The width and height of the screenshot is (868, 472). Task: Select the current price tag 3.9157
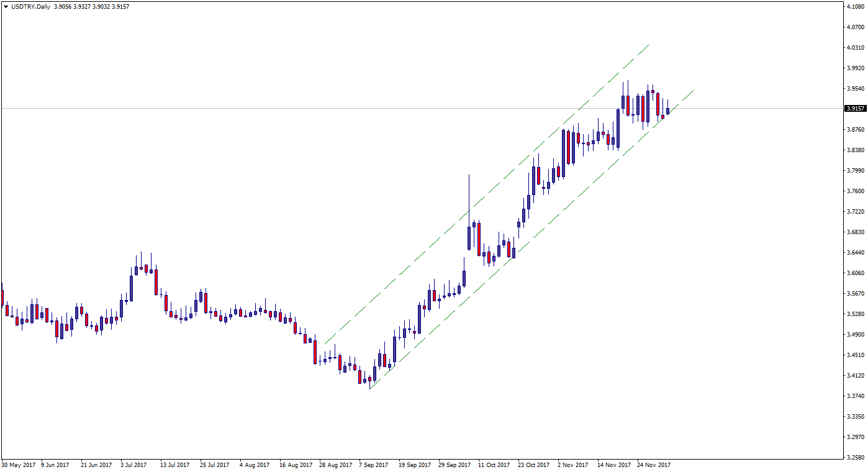click(x=855, y=109)
